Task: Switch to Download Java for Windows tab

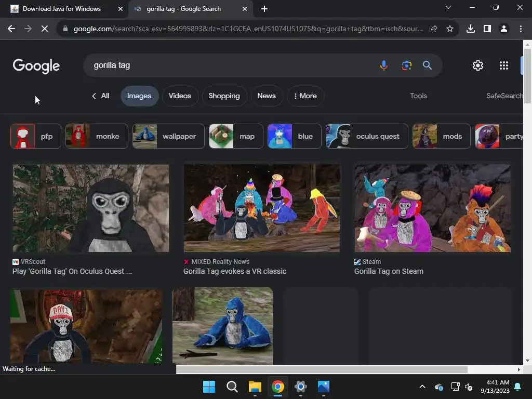Action: [62, 9]
